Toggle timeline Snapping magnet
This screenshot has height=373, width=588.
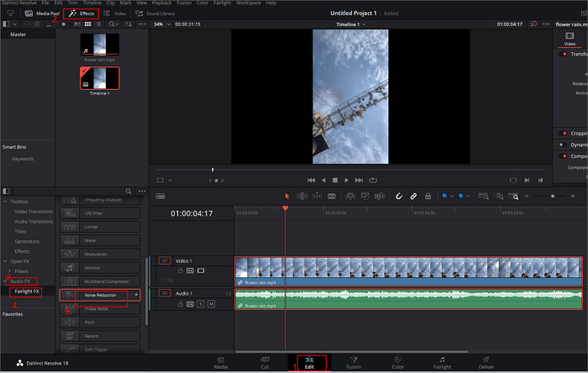click(399, 197)
